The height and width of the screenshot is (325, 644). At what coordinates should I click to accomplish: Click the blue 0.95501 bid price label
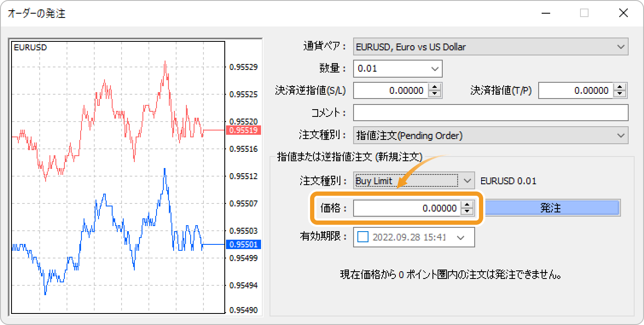click(243, 244)
